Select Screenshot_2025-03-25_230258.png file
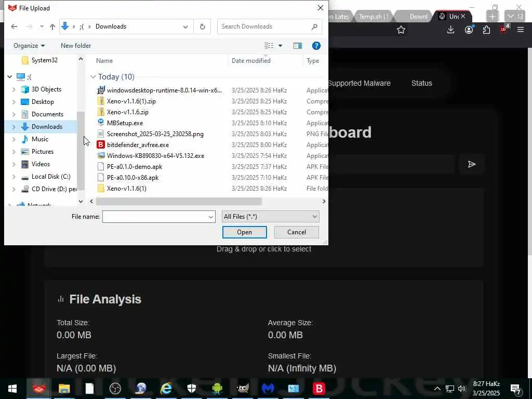The image size is (532, 399). (x=155, y=134)
